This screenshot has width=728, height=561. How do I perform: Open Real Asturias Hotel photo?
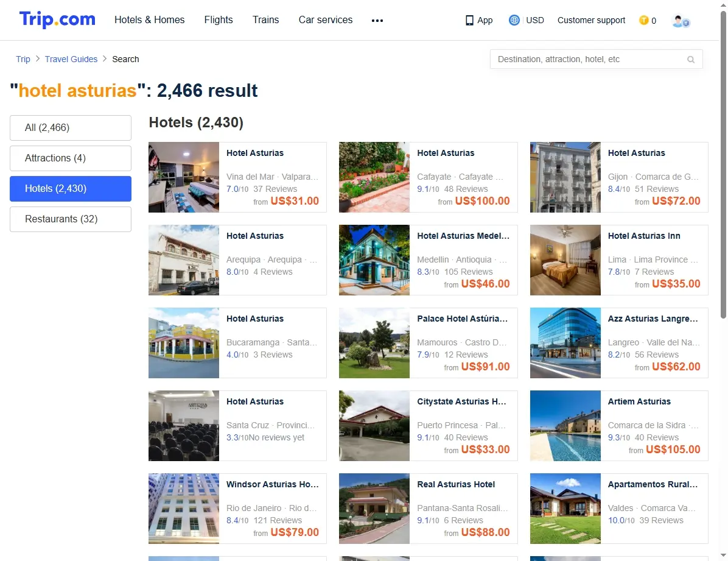coord(374,509)
